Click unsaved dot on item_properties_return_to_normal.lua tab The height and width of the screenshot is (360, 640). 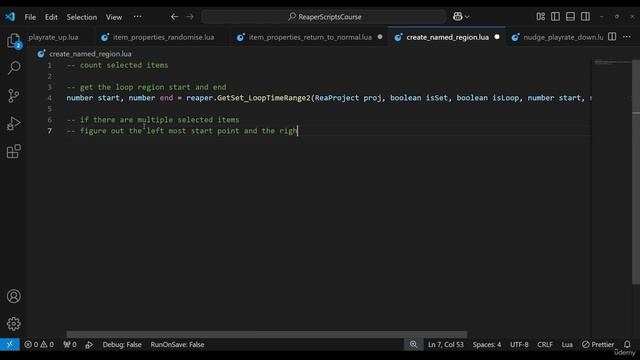point(380,37)
